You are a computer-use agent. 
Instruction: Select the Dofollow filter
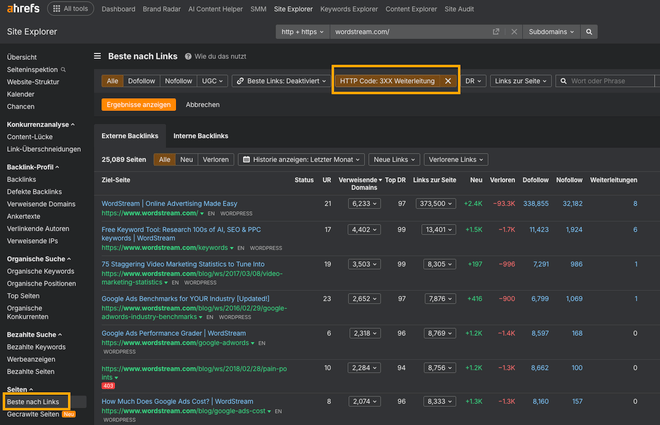pos(141,81)
